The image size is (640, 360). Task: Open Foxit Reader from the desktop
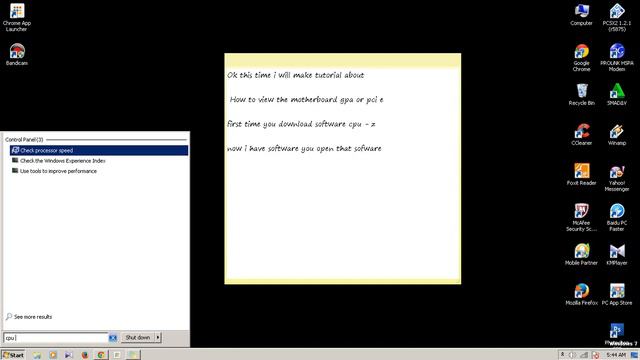581,174
